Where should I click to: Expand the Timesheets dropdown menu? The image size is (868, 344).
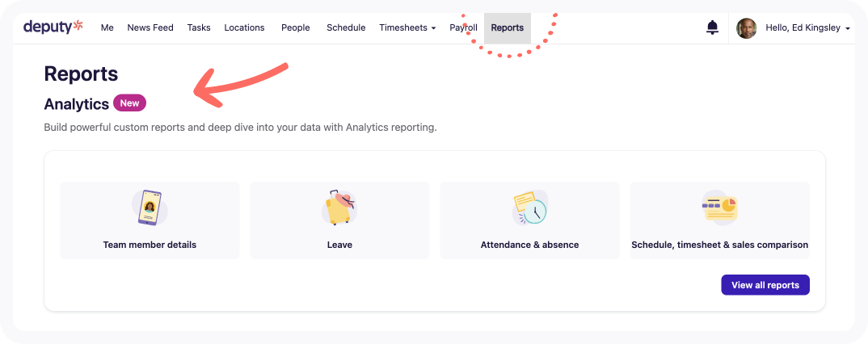coord(407,27)
